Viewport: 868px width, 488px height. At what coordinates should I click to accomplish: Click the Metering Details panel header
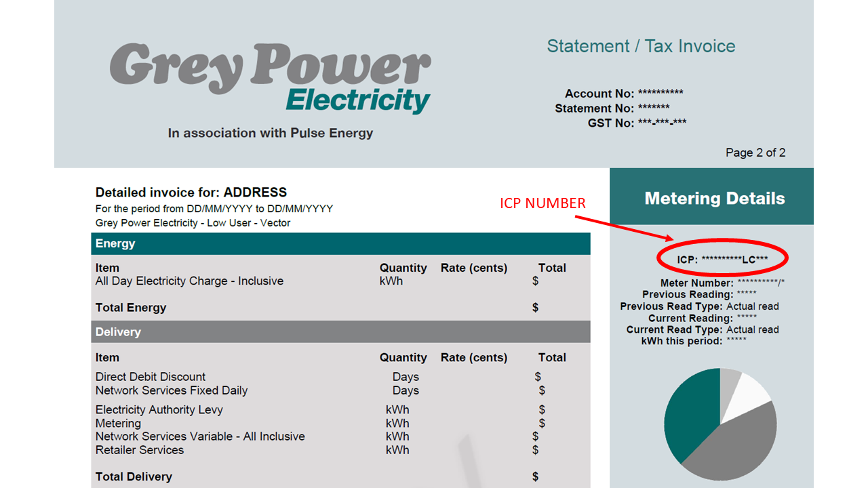(x=714, y=199)
